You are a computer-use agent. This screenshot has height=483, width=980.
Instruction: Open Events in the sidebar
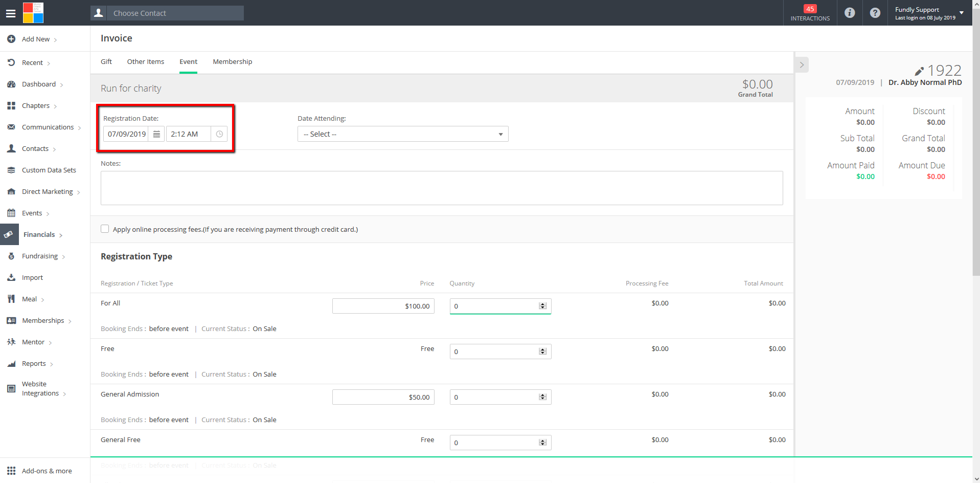pyautogui.click(x=32, y=213)
